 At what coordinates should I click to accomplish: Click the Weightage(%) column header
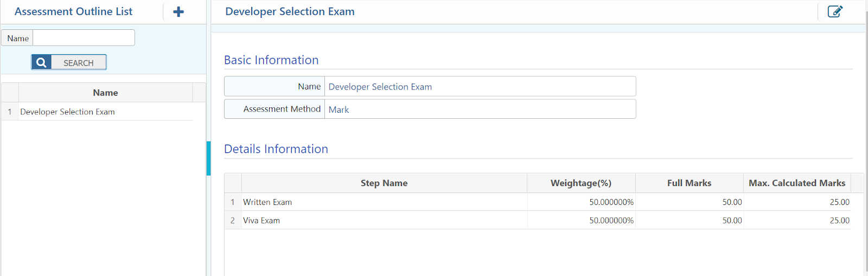581,183
